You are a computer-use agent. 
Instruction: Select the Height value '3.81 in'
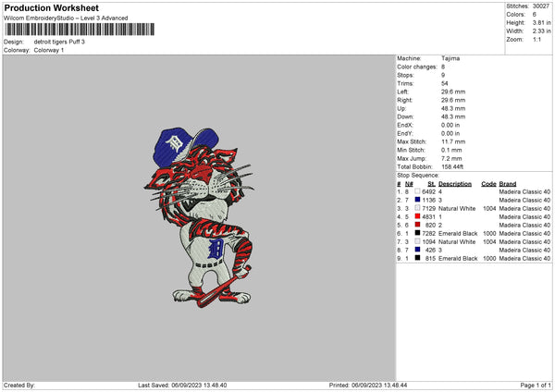[x=541, y=22]
